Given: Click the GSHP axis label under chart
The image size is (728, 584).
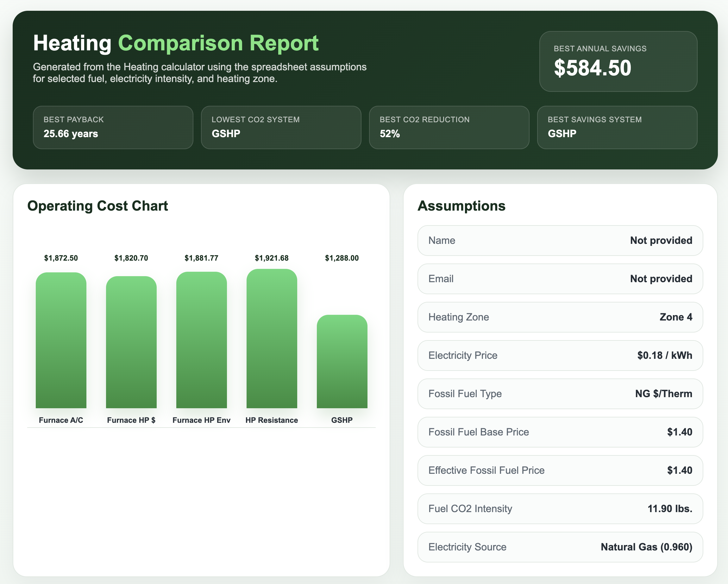Looking at the screenshot, I should (x=342, y=420).
